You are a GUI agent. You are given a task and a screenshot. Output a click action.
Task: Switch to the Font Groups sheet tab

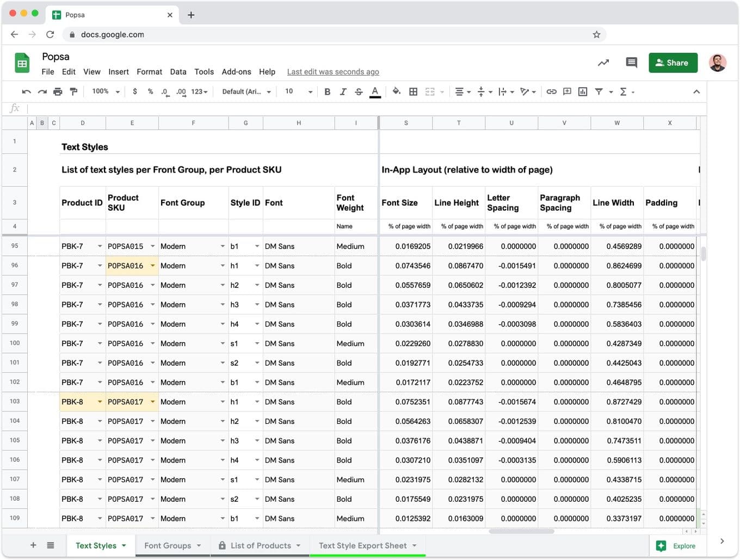pyautogui.click(x=168, y=546)
